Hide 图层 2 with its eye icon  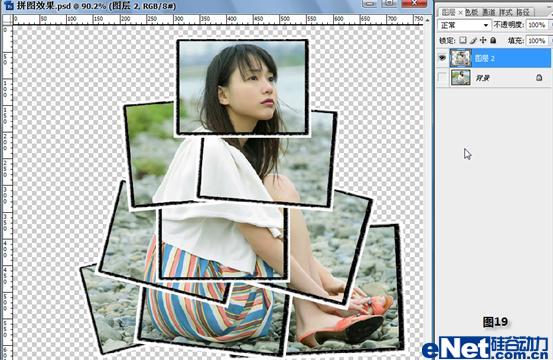(x=442, y=58)
